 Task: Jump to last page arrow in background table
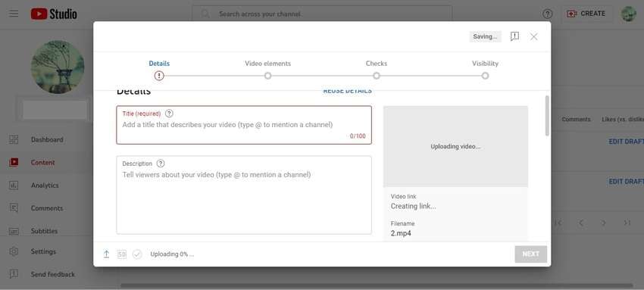click(627, 223)
